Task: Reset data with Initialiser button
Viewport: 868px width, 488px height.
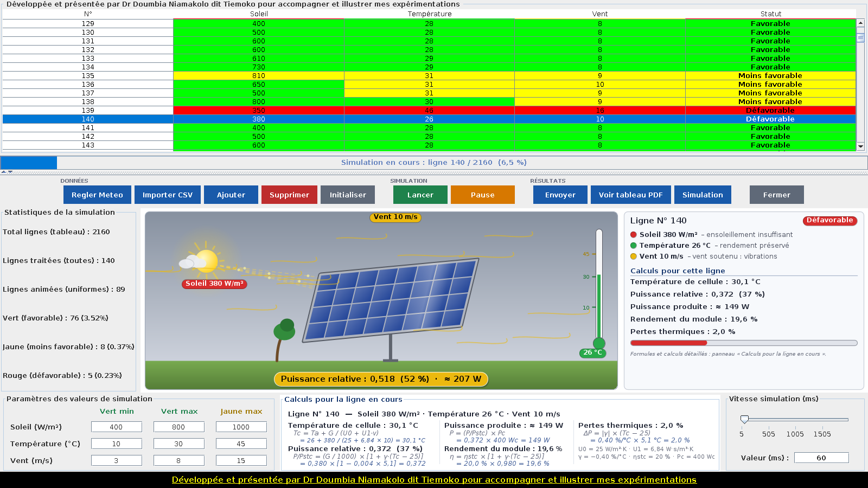Action: [x=348, y=195]
